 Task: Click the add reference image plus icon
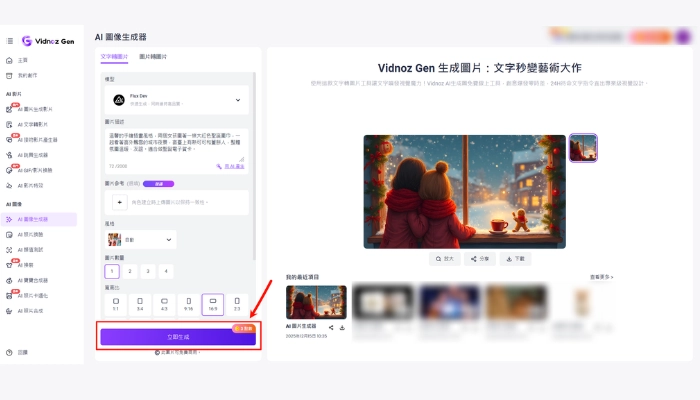coord(118,202)
